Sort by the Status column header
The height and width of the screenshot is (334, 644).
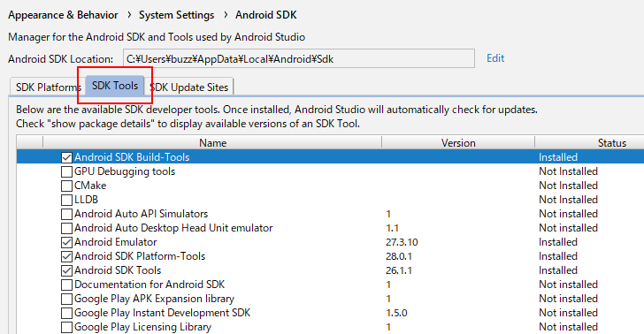590,143
